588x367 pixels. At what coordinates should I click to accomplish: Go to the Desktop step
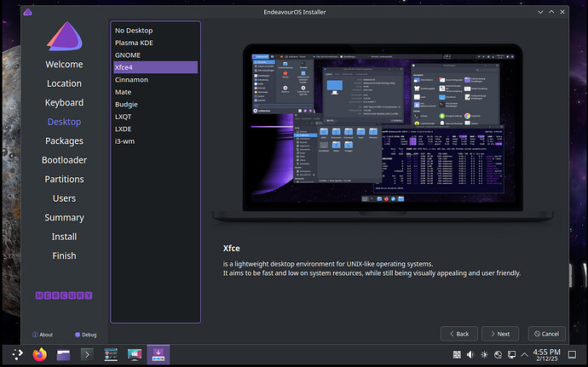(x=64, y=122)
